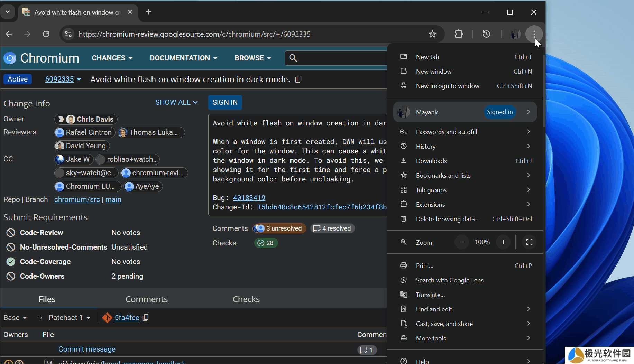Copy commit hash 5fa4fce with the copy icon
This screenshot has height=364, width=634.
click(146, 318)
